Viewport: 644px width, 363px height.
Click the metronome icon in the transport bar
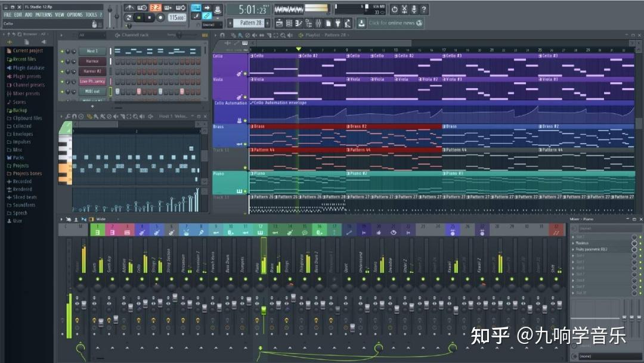pyautogui.click(x=218, y=8)
